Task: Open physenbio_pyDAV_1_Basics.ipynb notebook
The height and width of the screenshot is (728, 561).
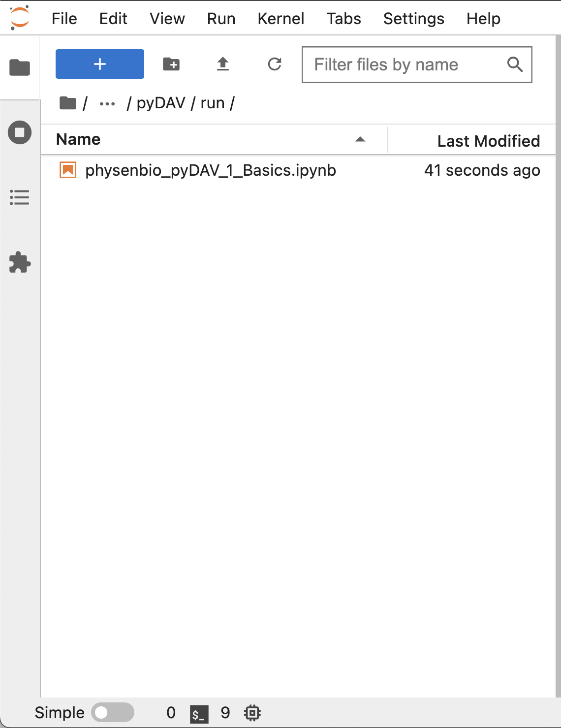Action: (x=211, y=170)
